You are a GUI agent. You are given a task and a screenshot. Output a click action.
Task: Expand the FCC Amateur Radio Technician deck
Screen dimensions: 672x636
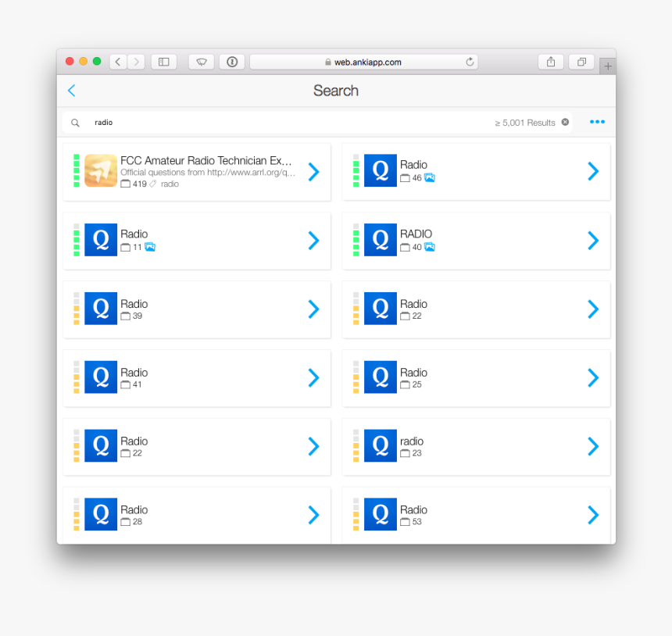point(313,170)
